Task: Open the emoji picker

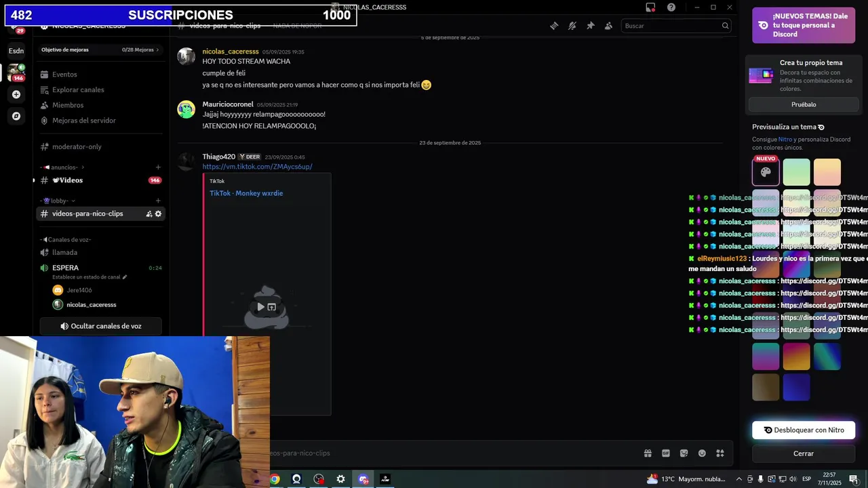Action: coord(702,453)
